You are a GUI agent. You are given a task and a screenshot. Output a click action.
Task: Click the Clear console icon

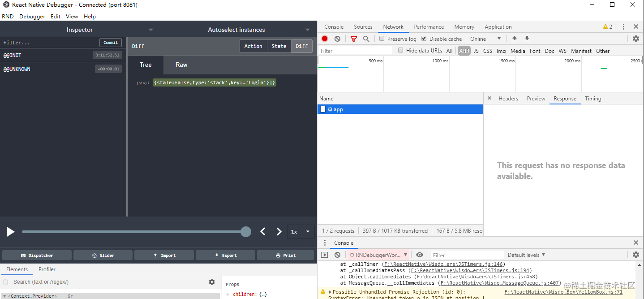pyautogui.click(x=337, y=255)
